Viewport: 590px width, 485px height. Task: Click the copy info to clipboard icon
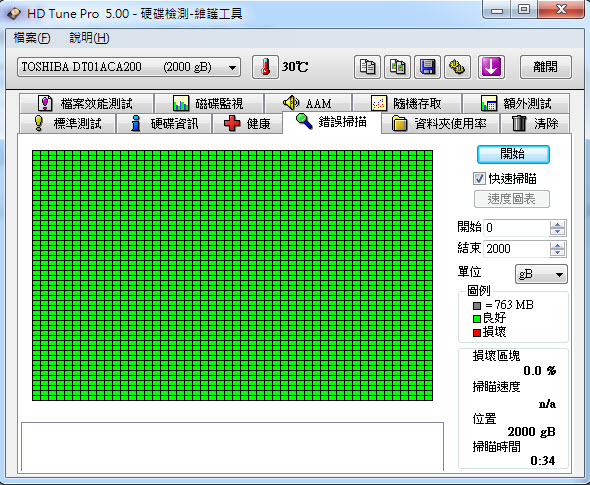(x=367, y=67)
